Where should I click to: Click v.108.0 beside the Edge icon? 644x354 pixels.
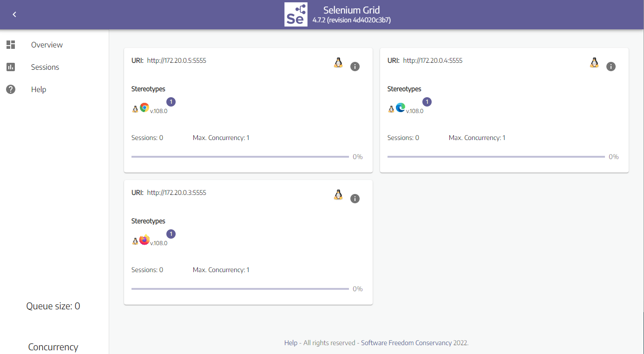414,111
